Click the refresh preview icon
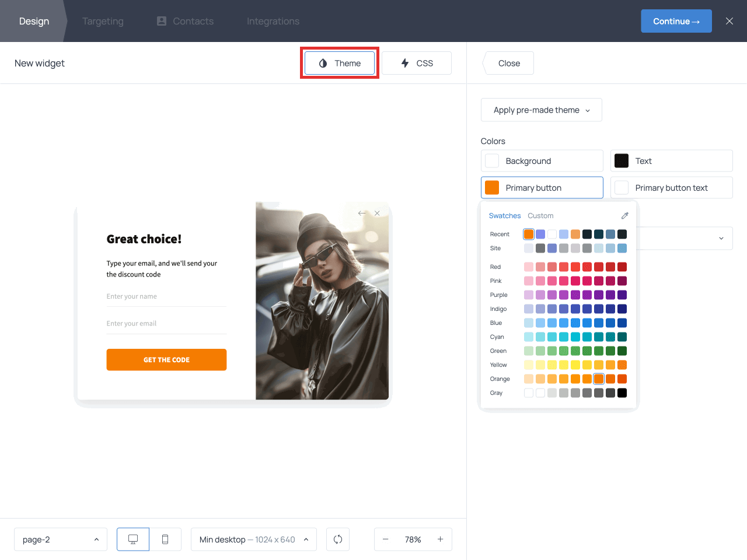Viewport: 747px width, 560px height. pyautogui.click(x=338, y=540)
